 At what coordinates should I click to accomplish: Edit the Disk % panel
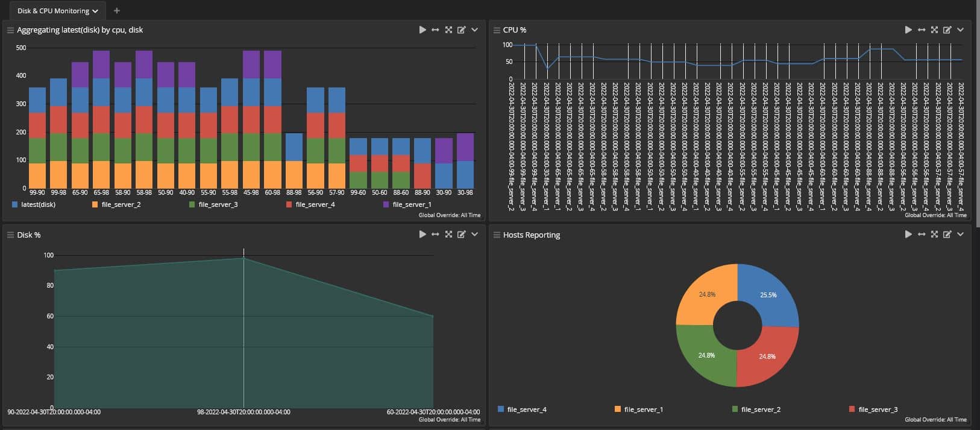pyautogui.click(x=461, y=235)
